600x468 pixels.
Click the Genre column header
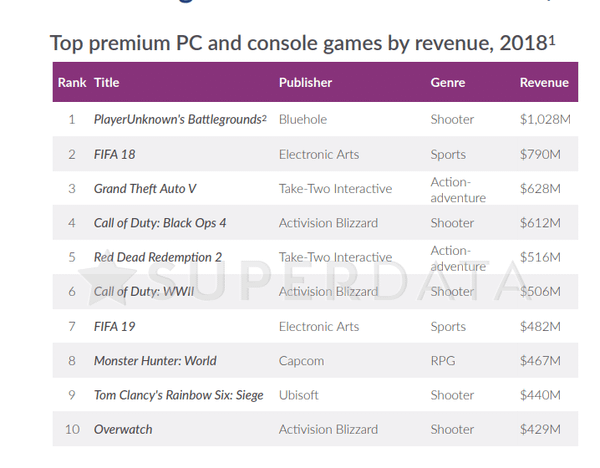click(x=448, y=83)
